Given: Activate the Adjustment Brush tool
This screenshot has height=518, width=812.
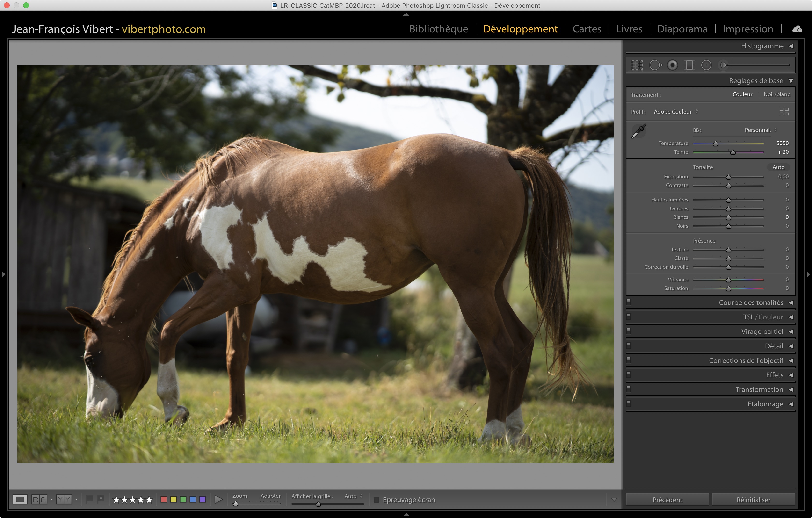Looking at the screenshot, I should pyautogui.click(x=724, y=65).
